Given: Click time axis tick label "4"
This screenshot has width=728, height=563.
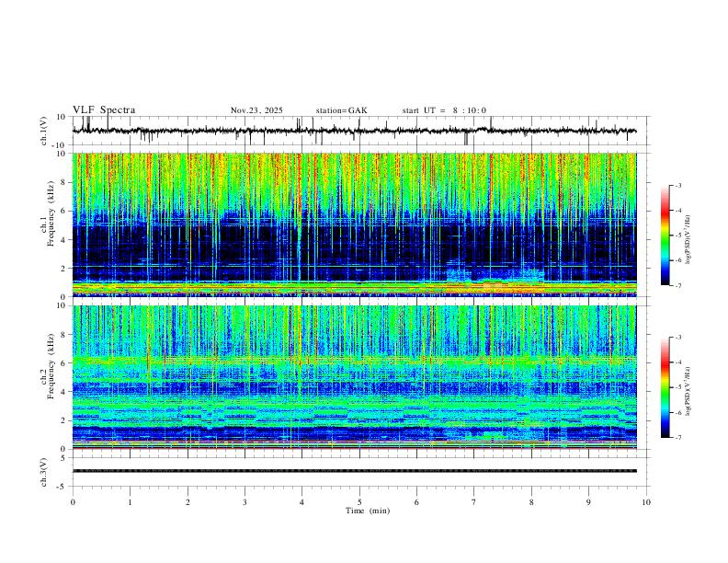Looking at the screenshot, I should tap(301, 502).
